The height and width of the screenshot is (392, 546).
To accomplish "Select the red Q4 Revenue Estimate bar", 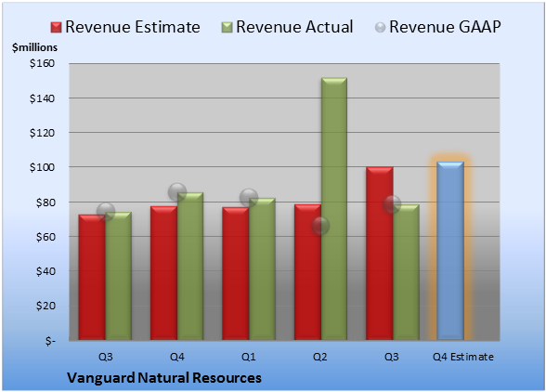I will [163, 273].
